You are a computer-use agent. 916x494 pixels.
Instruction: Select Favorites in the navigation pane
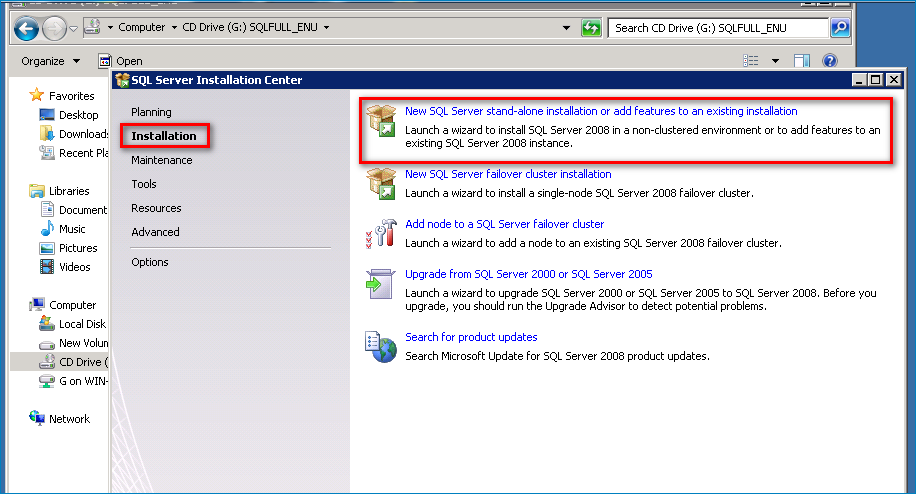[71, 96]
